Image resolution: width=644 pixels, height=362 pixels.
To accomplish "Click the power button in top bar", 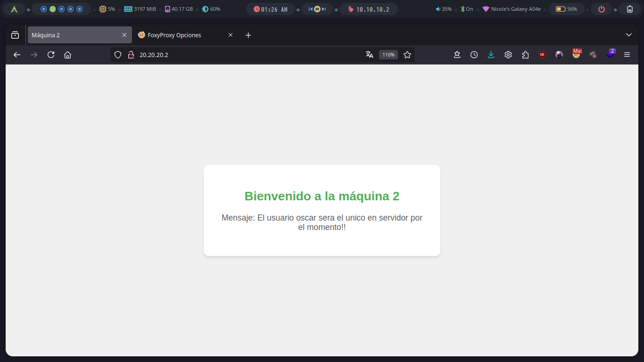I will click(x=601, y=9).
